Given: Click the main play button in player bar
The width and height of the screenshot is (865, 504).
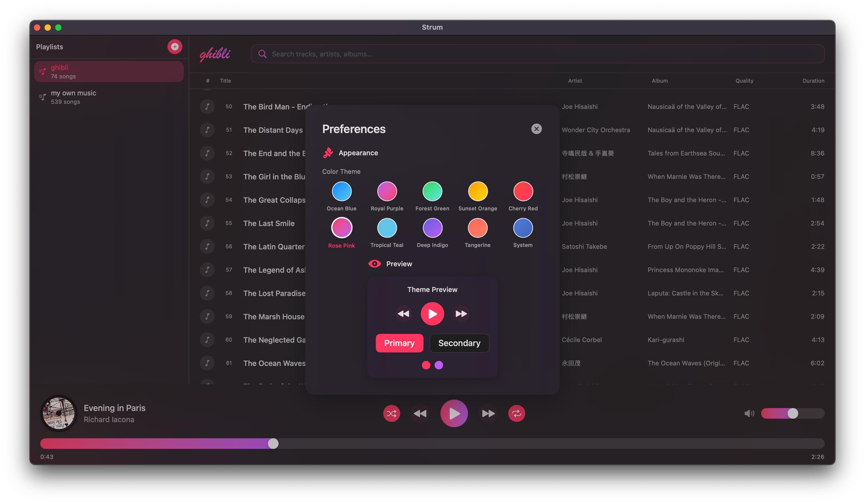Looking at the screenshot, I should click(x=454, y=413).
